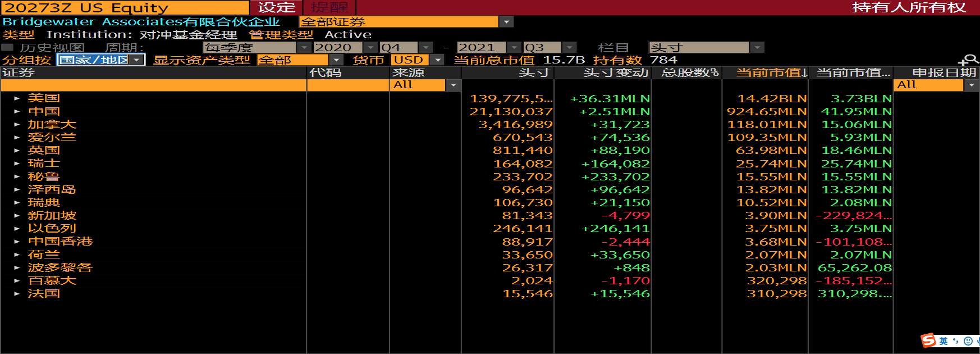Expand the 瑞典 country row
Viewport: 980px width, 354px height.
pyautogui.click(x=17, y=202)
